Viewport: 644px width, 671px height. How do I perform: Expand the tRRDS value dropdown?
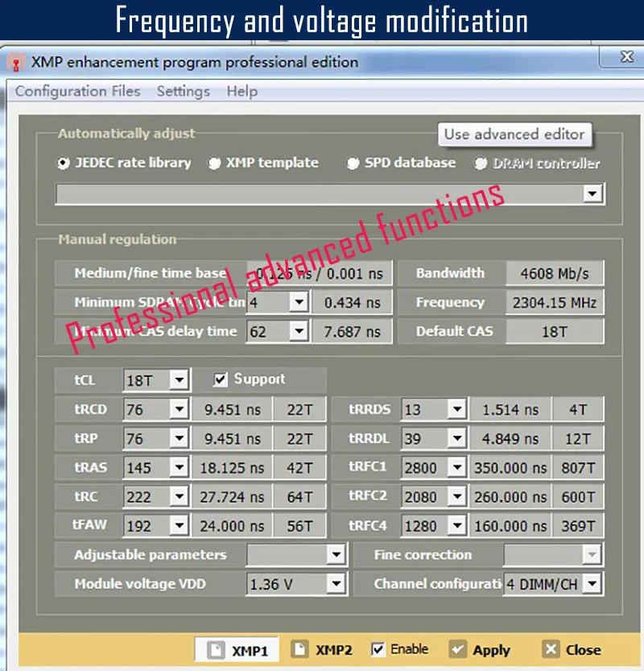(457, 409)
